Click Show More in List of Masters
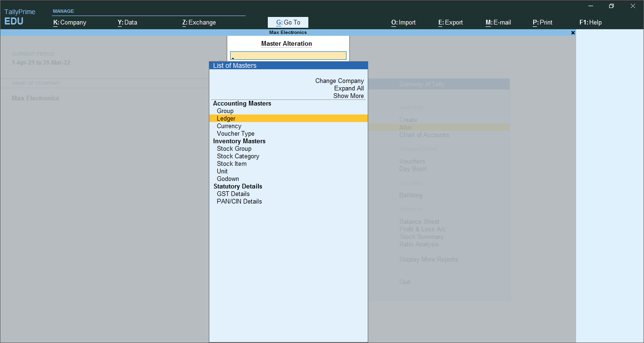This screenshot has width=644, height=343. pyautogui.click(x=348, y=96)
